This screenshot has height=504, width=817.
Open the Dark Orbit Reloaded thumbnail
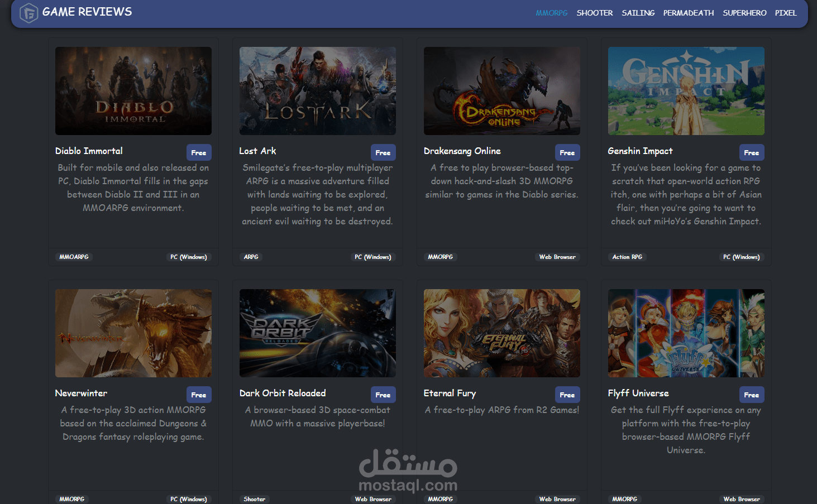pyautogui.click(x=318, y=333)
